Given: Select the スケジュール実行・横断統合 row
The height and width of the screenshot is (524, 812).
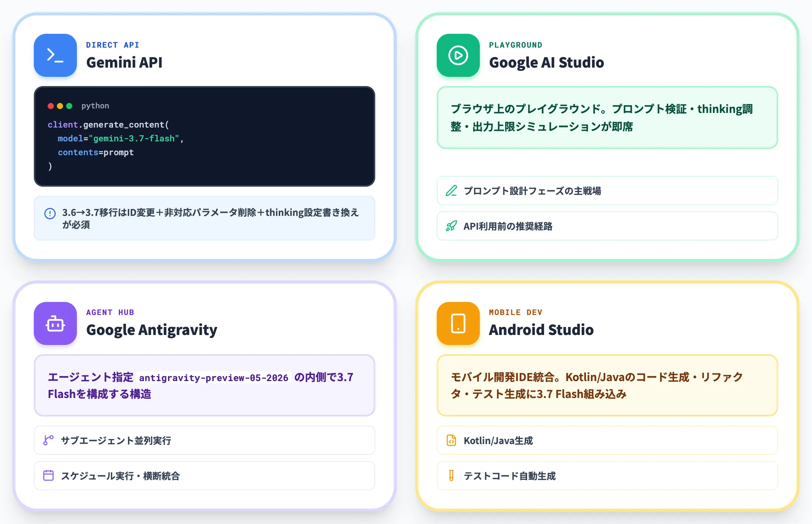Looking at the screenshot, I should (205, 476).
